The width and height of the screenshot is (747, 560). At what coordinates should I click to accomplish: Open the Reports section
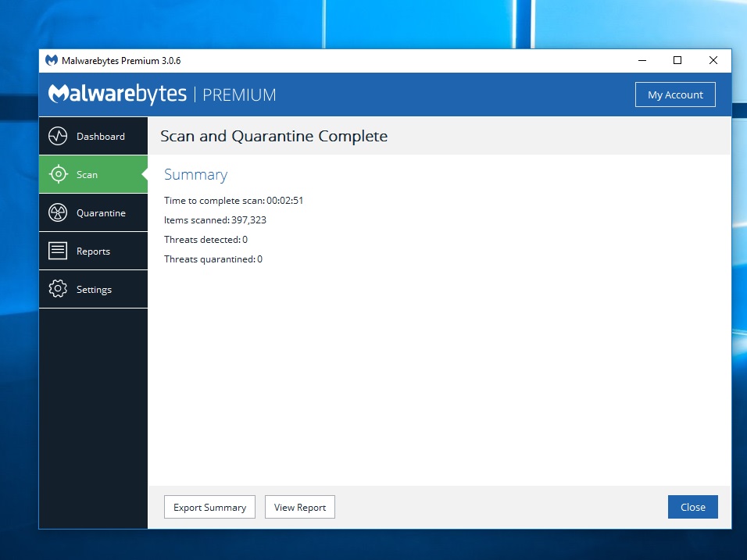pos(94,251)
